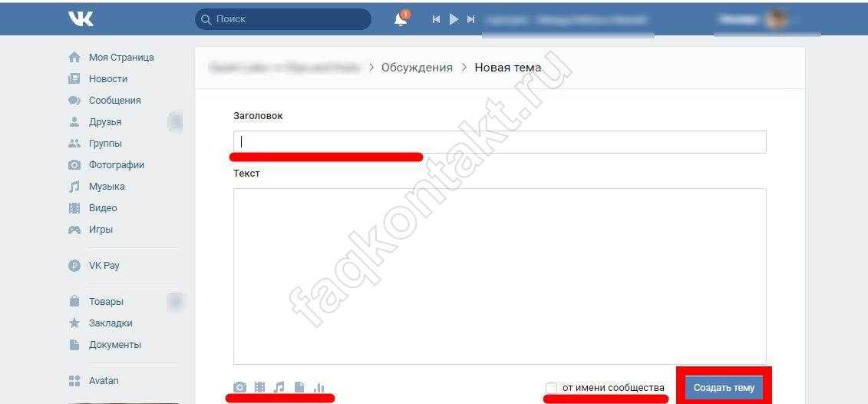Click inside the Текст text area

tap(499, 276)
